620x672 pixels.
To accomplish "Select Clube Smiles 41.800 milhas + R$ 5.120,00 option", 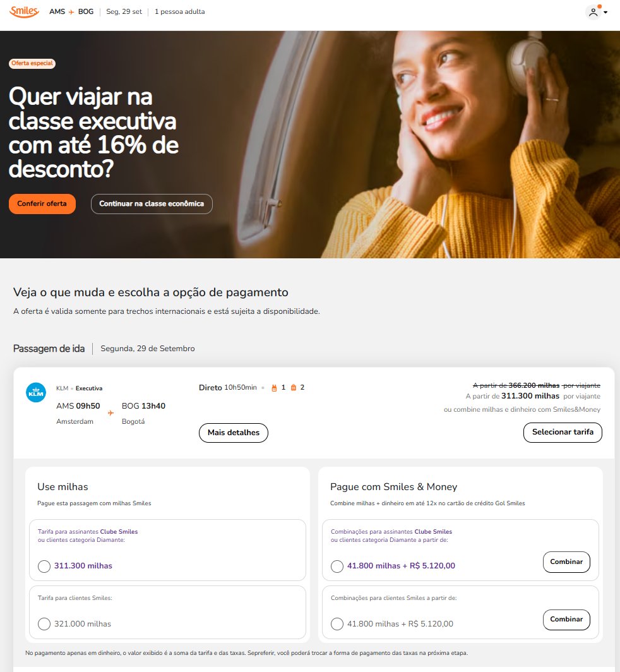I will click(x=337, y=566).
